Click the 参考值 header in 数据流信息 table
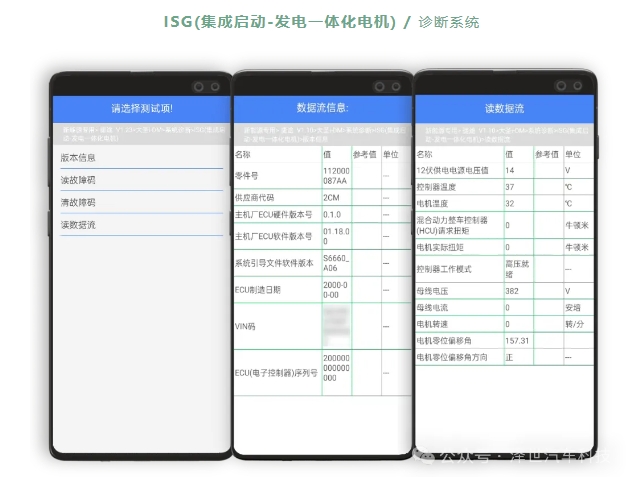The width and height of the screenshot is (634, 477). (365, 154)
